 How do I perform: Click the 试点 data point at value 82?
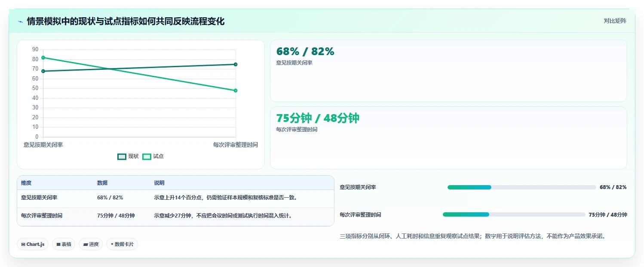43,57
